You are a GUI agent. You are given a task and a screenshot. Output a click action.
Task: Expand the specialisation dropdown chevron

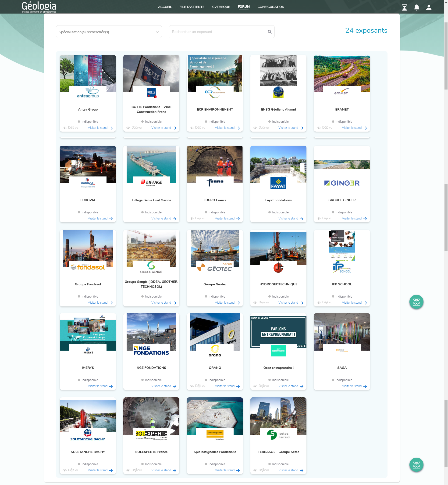pyautogui.click(x=157, y=32)
